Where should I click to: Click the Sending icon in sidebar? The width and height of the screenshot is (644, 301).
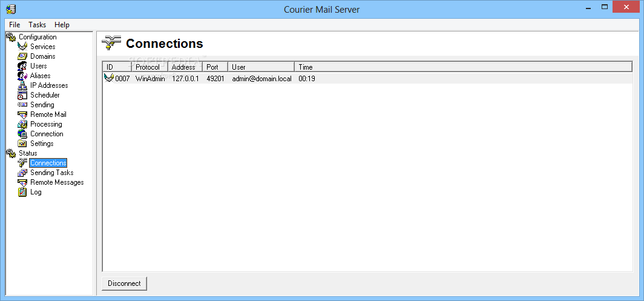[22, 104]
